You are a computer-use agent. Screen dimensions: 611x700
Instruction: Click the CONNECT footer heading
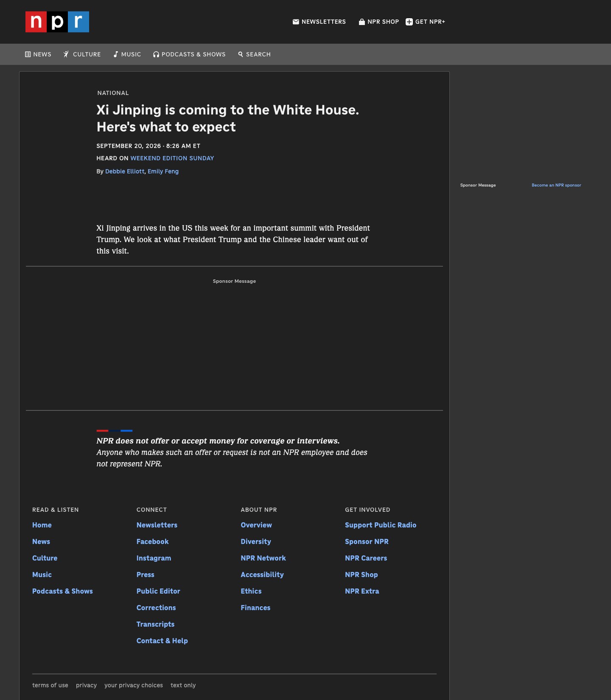151,510
